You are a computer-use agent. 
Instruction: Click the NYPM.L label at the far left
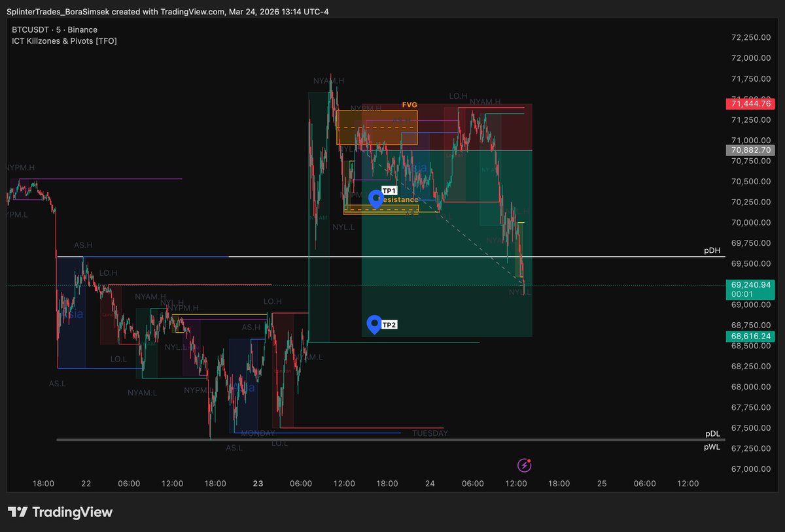(17, 214)
